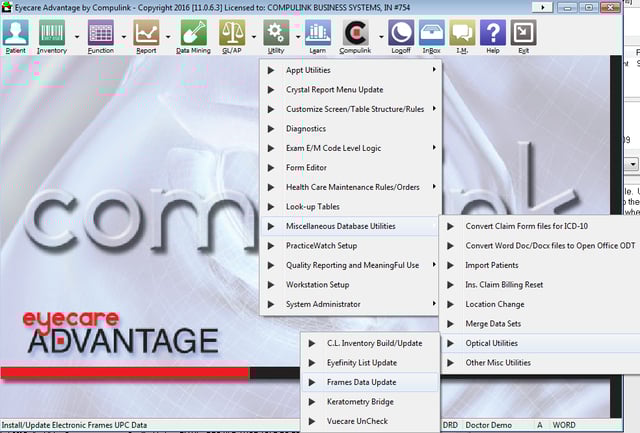
Task: Open Quality Reporting and MeaningFul Use
Action: pos(351,265)
